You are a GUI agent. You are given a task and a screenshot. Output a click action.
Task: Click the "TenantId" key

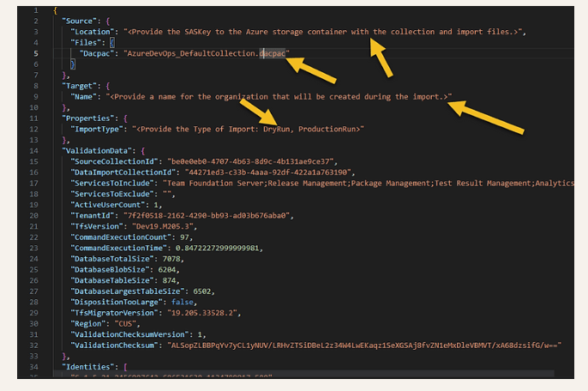pos(94,216)
